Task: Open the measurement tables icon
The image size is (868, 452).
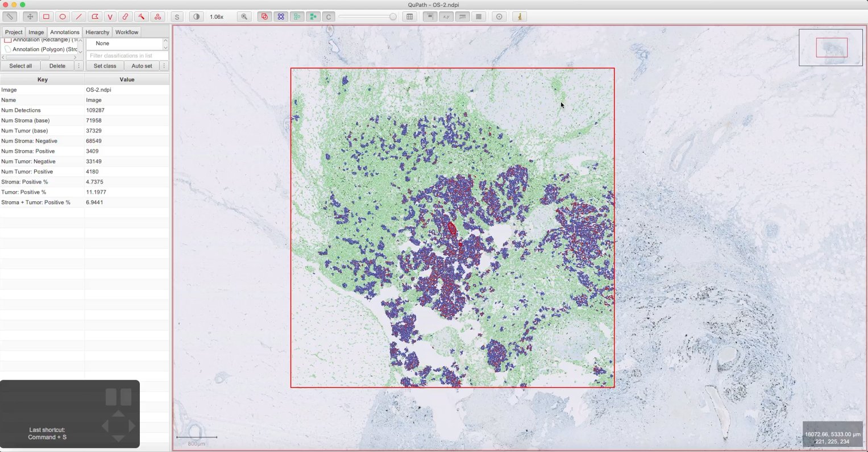Action: click(x=409, y=16)
